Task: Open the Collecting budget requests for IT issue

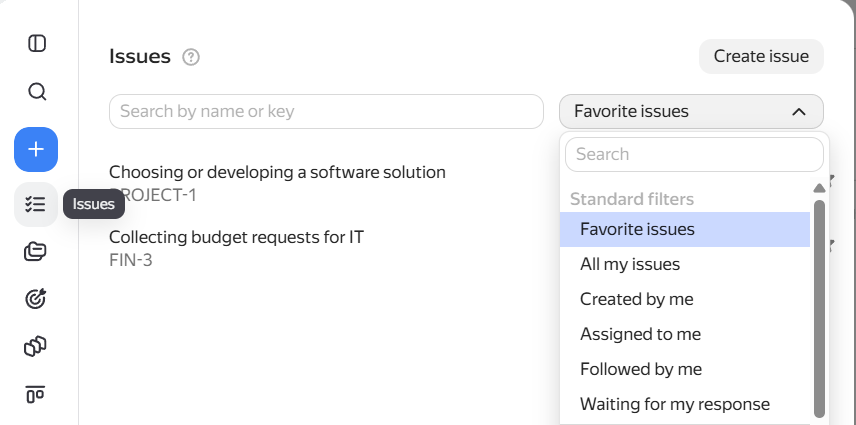Action: (x=236, y=237)
